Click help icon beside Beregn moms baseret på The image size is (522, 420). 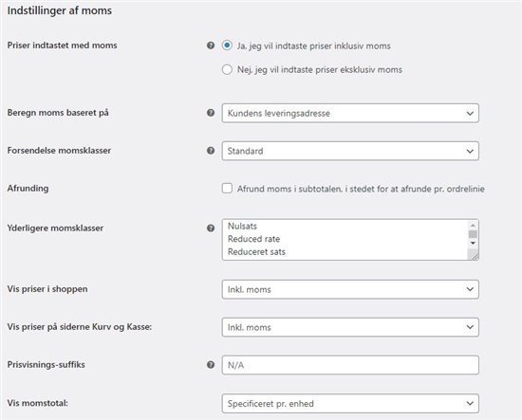pos(211,113)
